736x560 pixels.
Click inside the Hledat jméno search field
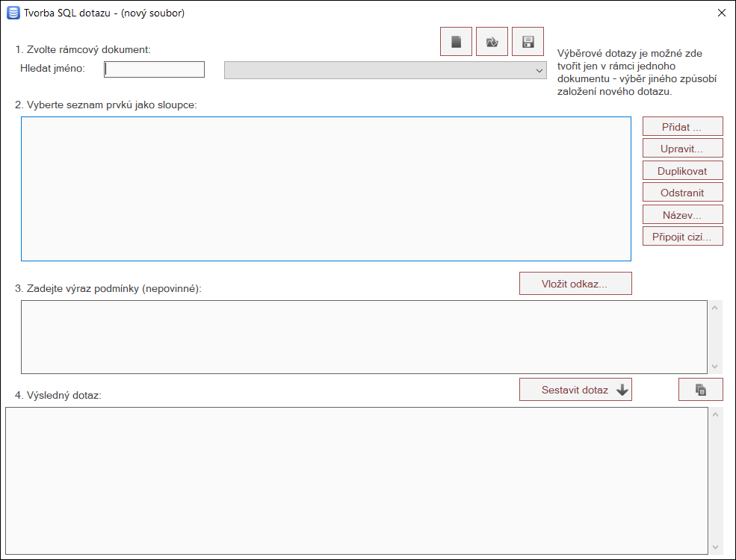[154, 69]
